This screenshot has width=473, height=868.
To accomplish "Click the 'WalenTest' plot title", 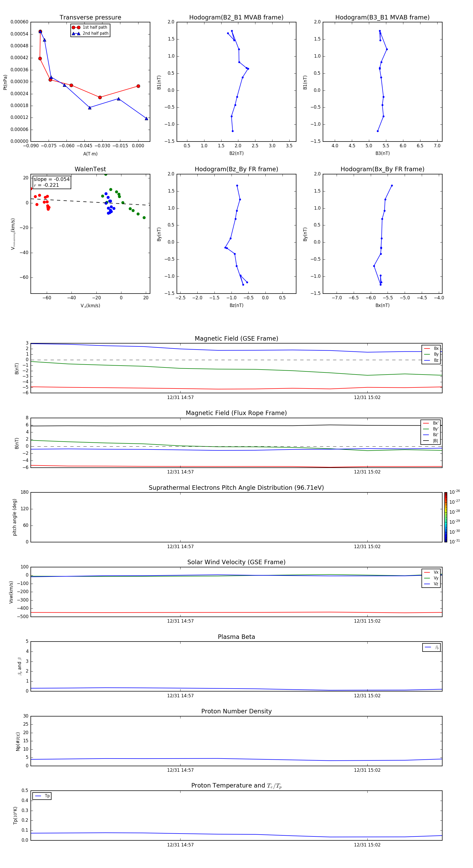I will pos(90,169).
